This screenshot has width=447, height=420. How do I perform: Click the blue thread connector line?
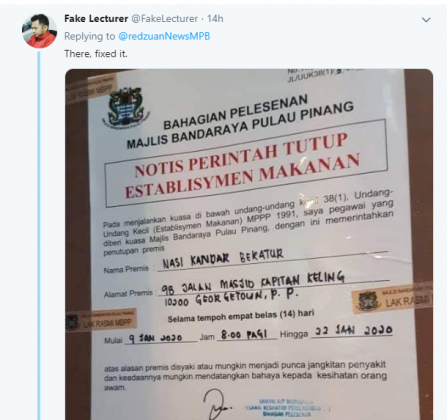(x=39, y=235)
